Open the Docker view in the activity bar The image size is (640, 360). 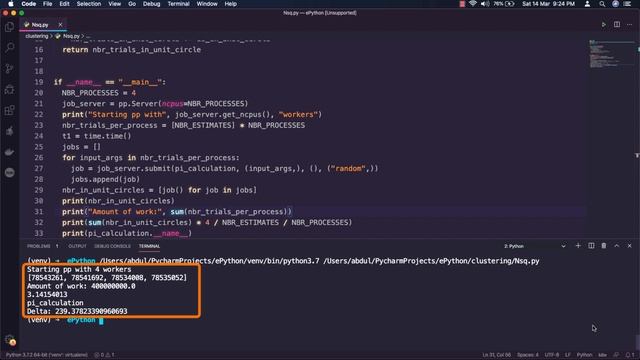click(9, 152)
